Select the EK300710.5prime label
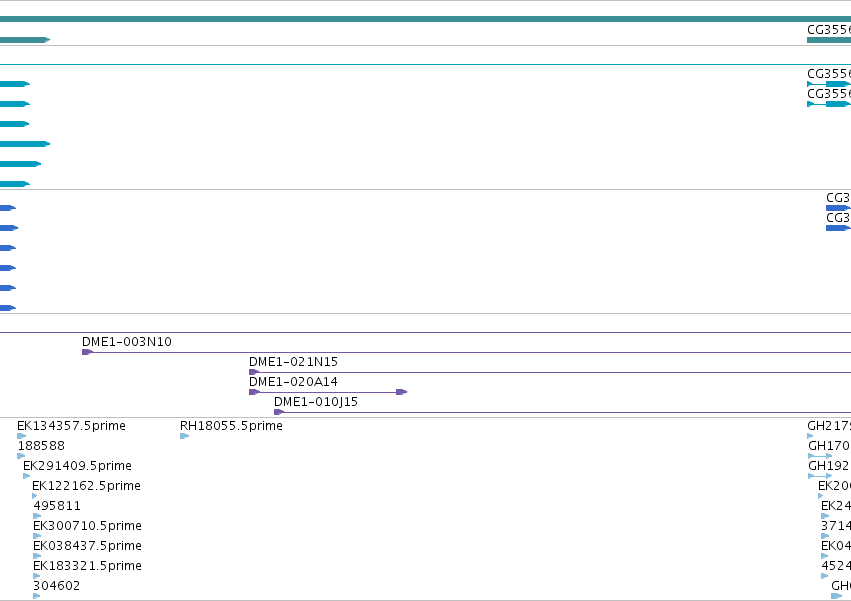 (x=87, y=526)
